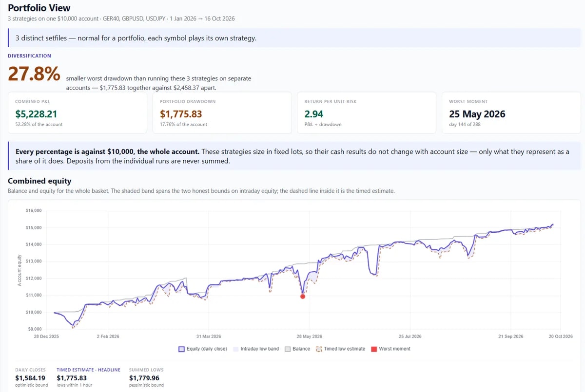The image size is (585, 392).
Task: Click the Summed Lows label
Action: [x=145, y=370]
